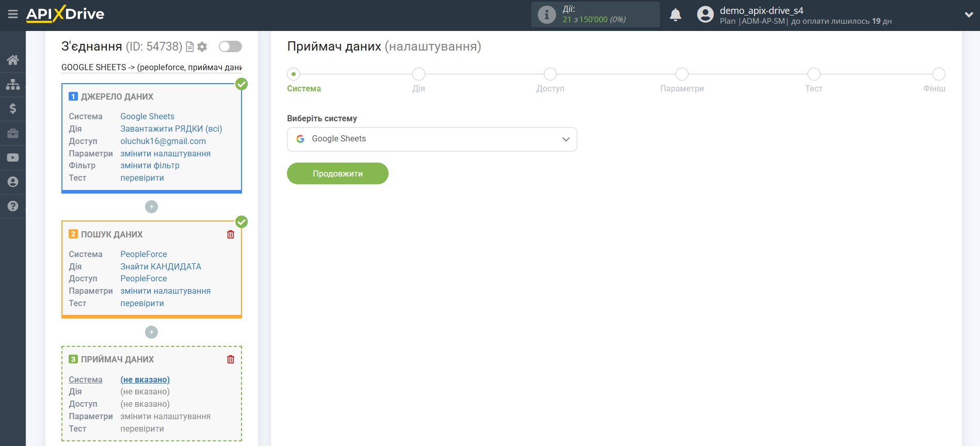The height and width of the screenshot is (446, 980).
Task: Click (не вказано) system link in receiver
Action: (145, 379)
